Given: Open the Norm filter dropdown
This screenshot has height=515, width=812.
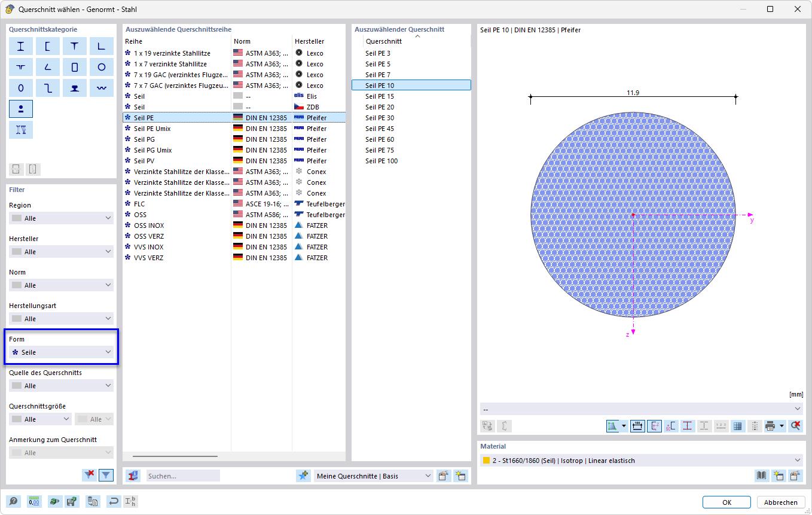Looking at the screenshot, I should click(61, 285).
